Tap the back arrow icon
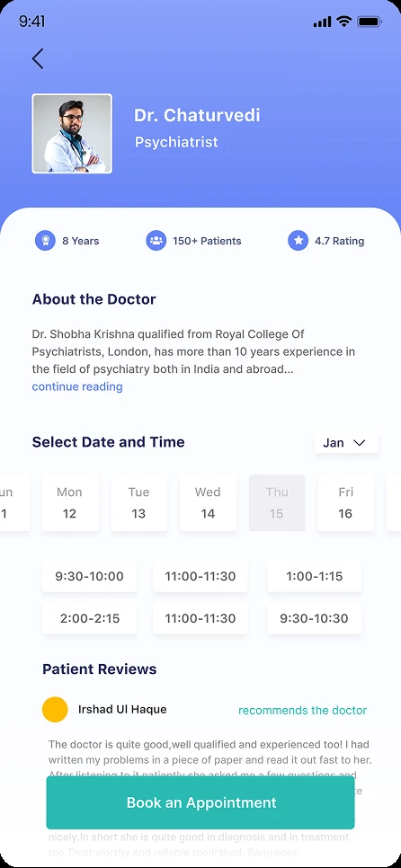 [x=38, y=58]
